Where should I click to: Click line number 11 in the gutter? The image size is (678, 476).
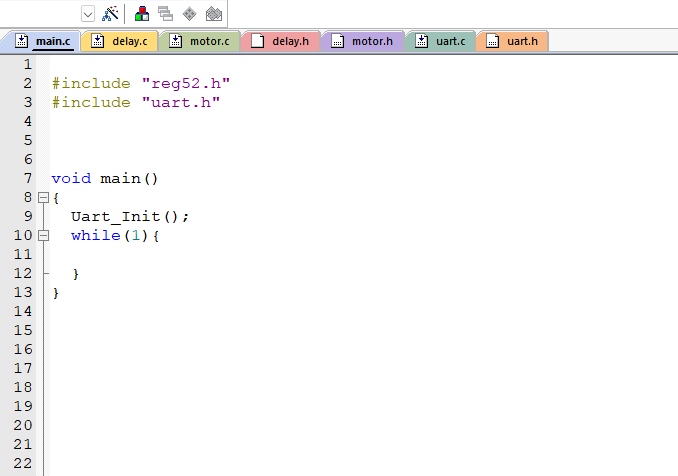click(x=23, y=254)
